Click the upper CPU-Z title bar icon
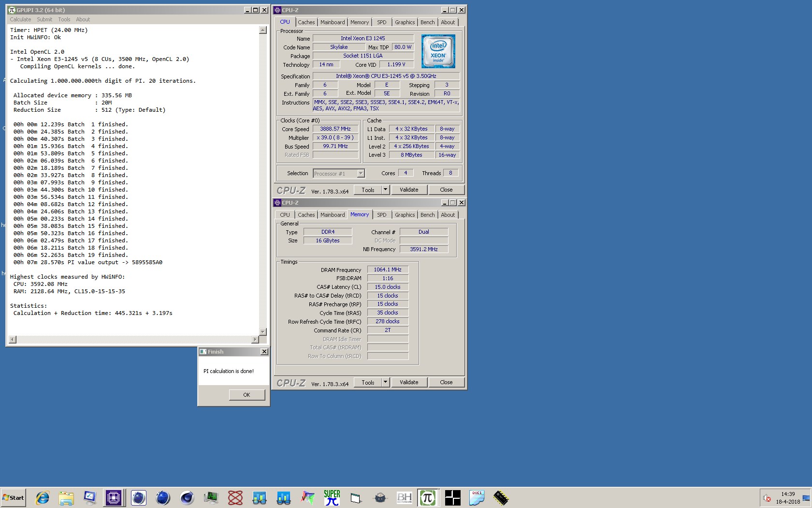The width and height of the screenshot is (812, 508). pos(277,10)
